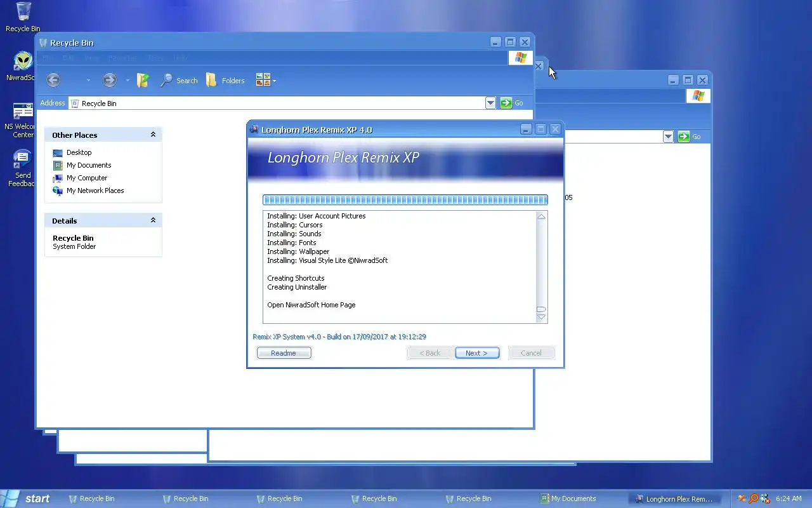Click the Windows flag logo in Recycle Bin window
The image size is (812, 508).
point(521,58)
